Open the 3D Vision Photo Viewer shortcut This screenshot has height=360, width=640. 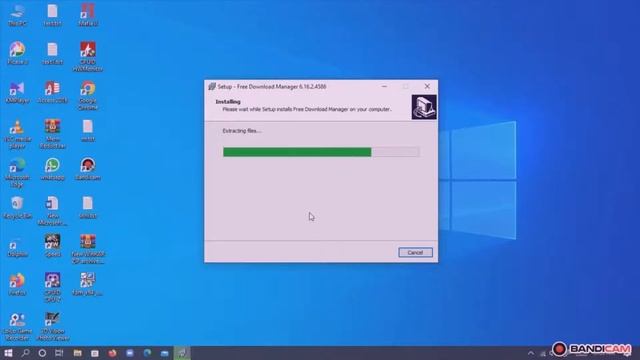point(53,327)
